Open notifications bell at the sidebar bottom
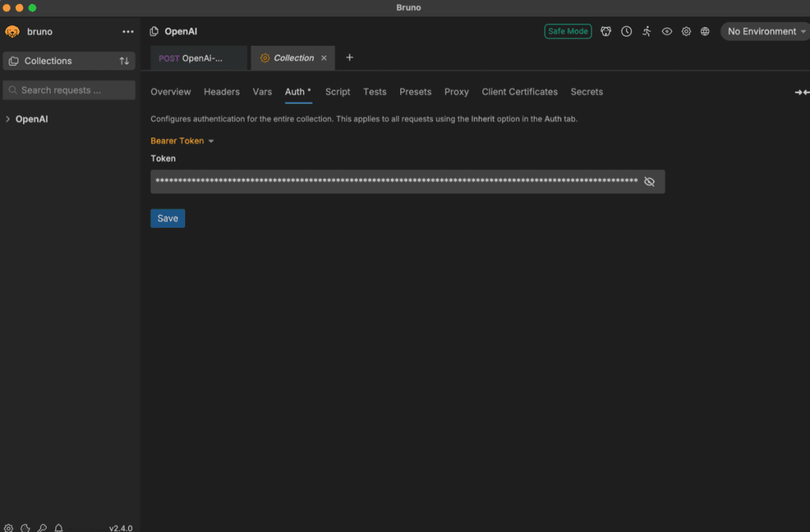This screenshot has width=810, height=532. 59,528
